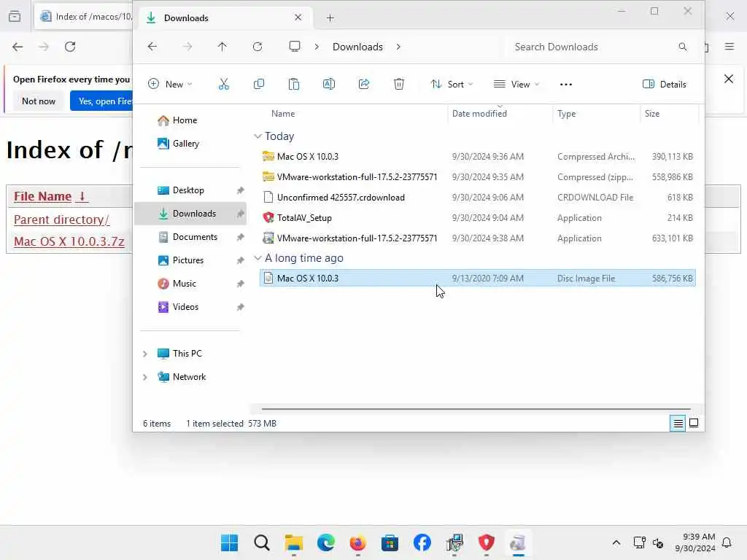This screenshot has height=560, width=747.
Task: Open Firefox hamburger application menu
Action: pos(729,47)
